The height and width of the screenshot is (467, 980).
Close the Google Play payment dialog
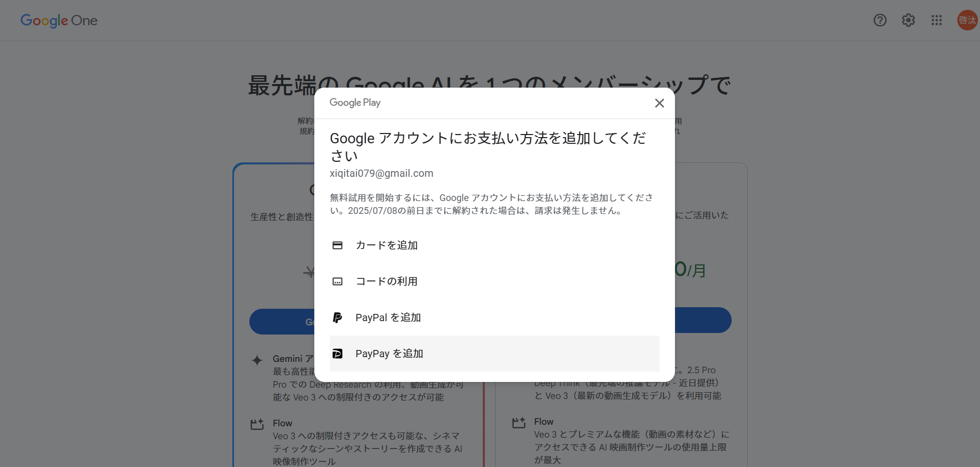click(659, 103)
